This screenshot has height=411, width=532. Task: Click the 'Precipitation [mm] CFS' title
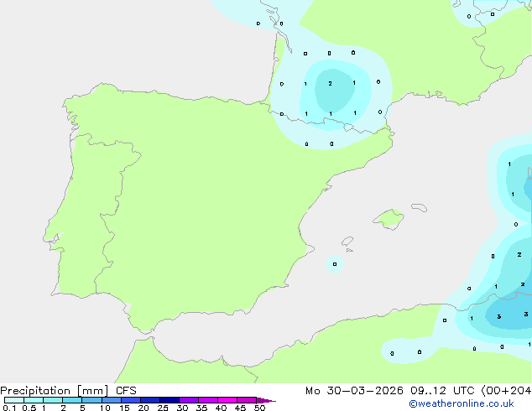point(68,391)
